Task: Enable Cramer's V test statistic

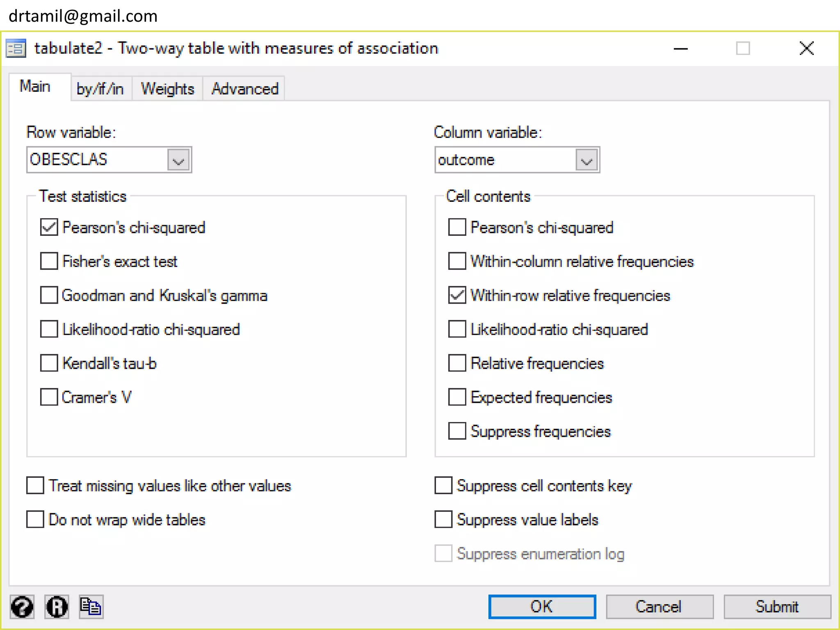Action: [x=49, y=397]
